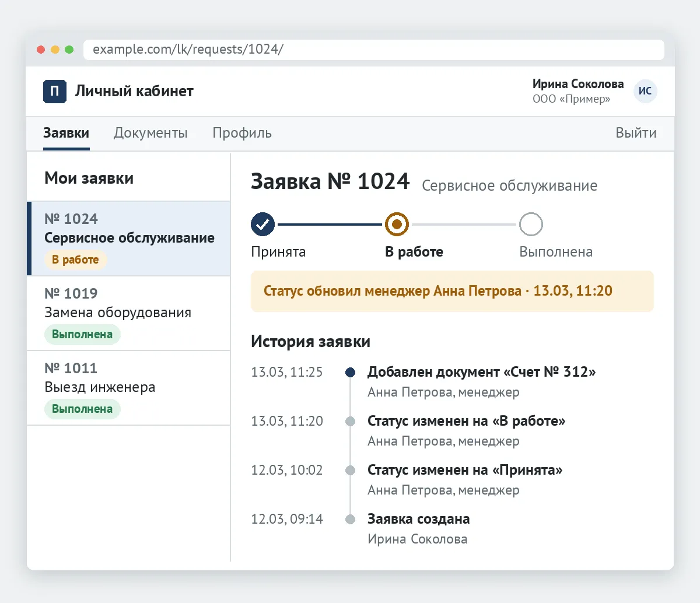The width and height of the screenshot is (700, 603).
Task: Click the «Заявка № 1024» heading
Action: pos(330,181)
